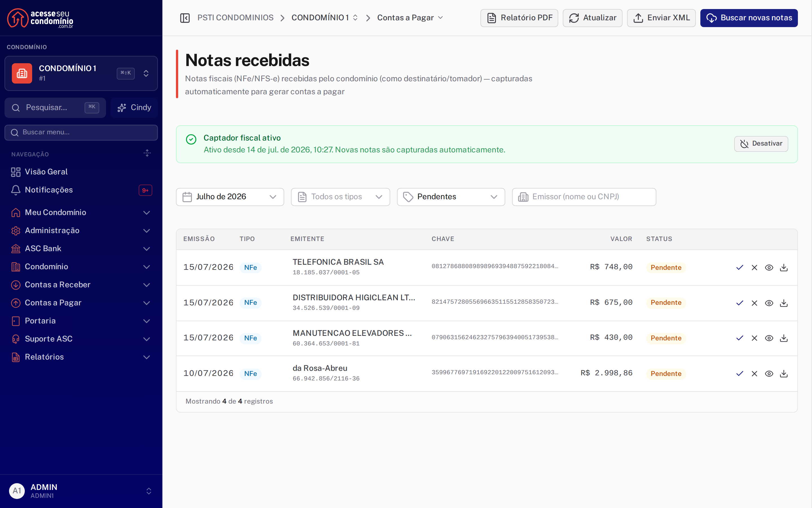Image resolution: width=812 pixels, height=508 pixels.
Task: Expand the Condomínio sidebar menu
Action: 81,267
